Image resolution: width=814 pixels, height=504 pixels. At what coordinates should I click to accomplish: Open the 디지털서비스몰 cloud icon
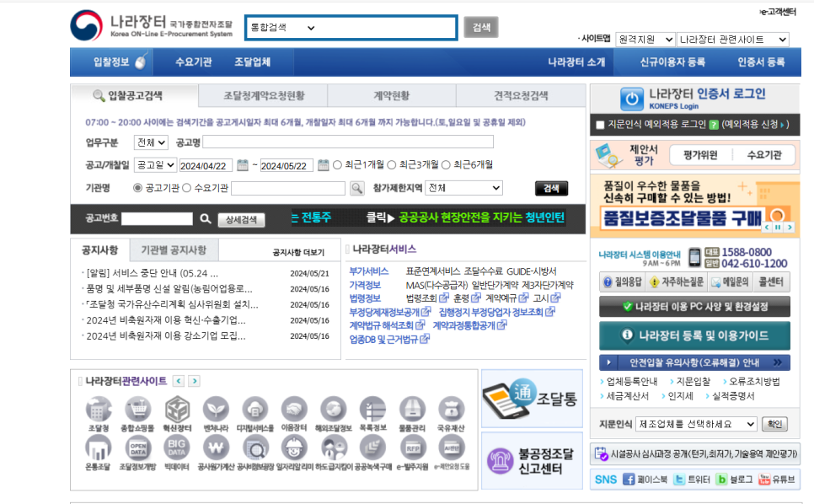[x=254, y=409]
